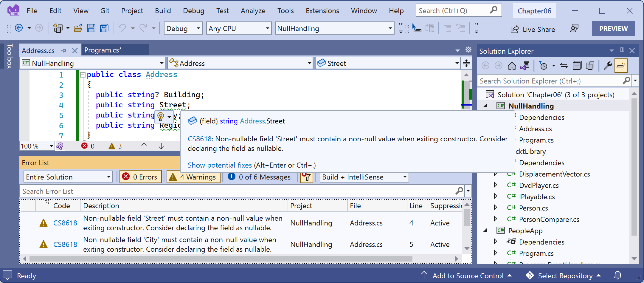
Task: Click the New Project toolbar icon
Action: point(58,28)
